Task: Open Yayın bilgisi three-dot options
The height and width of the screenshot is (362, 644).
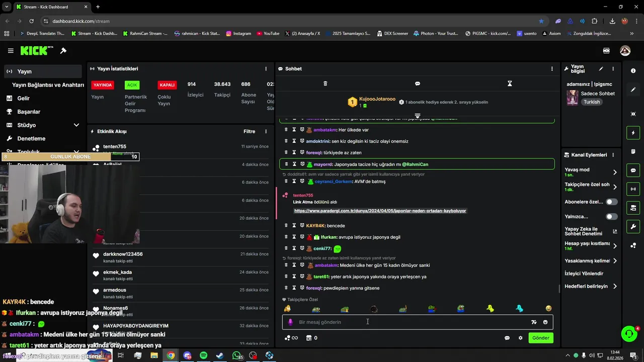Action: pos(613,69)
